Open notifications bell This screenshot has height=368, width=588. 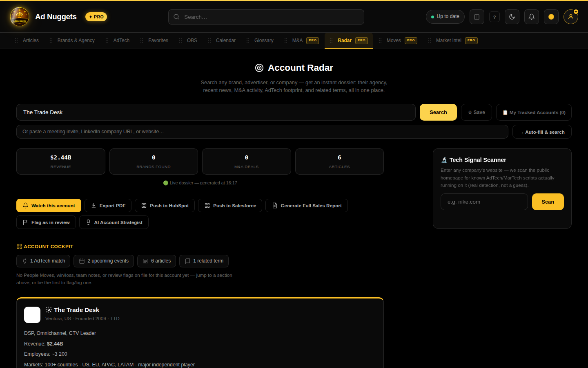pos(532,17)
